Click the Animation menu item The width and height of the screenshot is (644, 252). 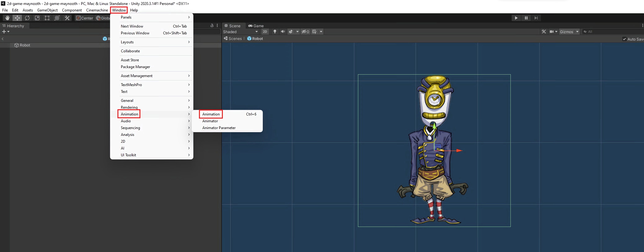[x=211, y=114]
